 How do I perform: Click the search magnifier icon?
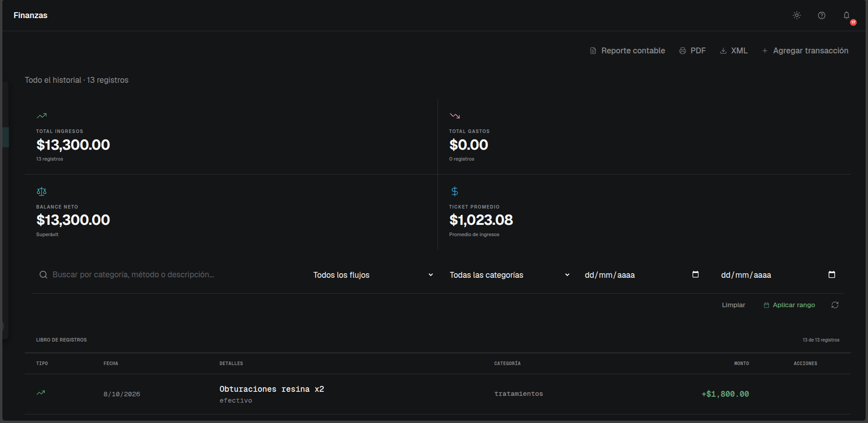(x=43, y=275)
